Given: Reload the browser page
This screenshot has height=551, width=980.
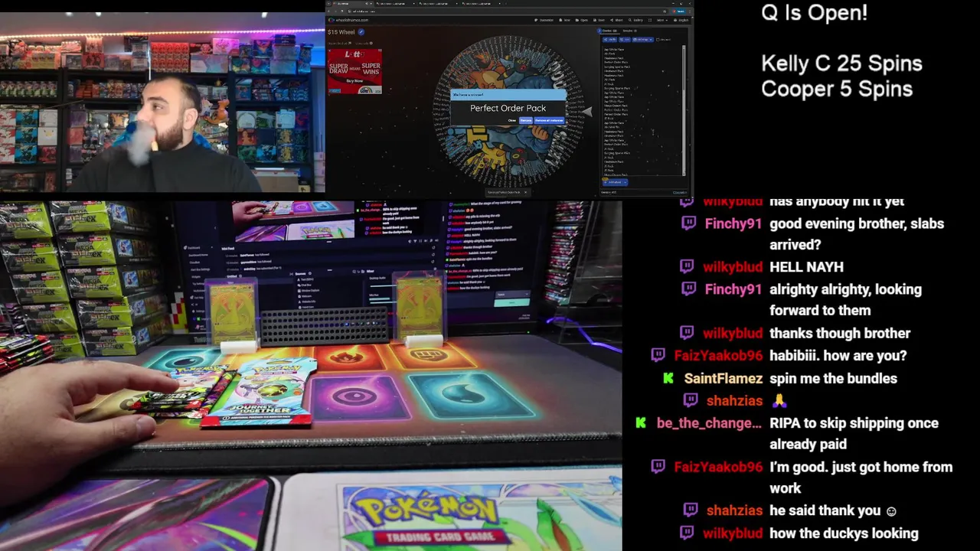Looking at the screenshot, I should point(342,11).
